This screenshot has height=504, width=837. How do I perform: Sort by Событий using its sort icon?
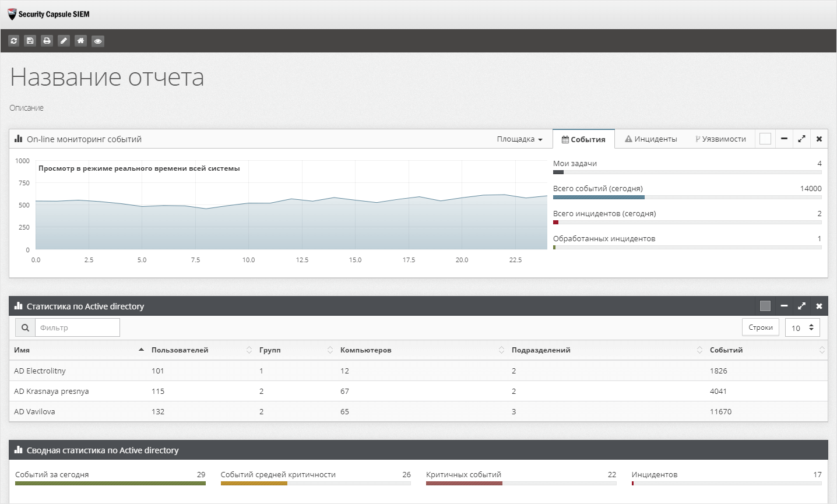click(822, 350)
